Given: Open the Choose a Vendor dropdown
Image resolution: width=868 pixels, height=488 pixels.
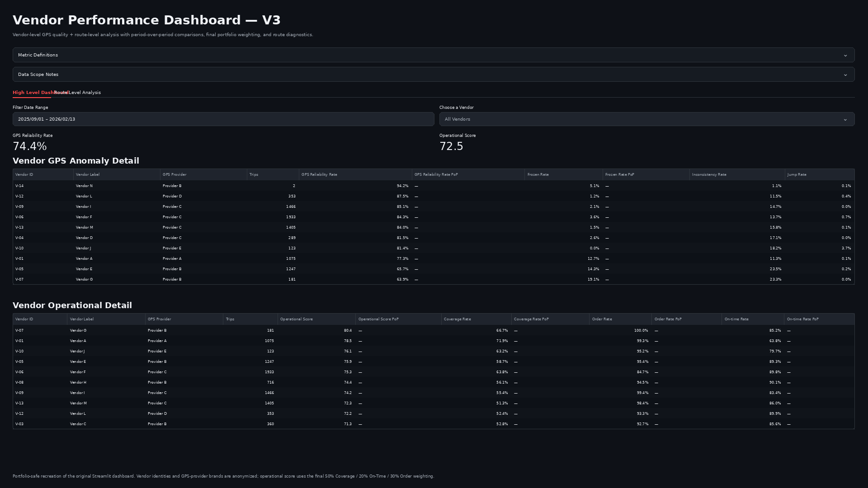Looking at the screenshot, I should click(x=647, y=119).
